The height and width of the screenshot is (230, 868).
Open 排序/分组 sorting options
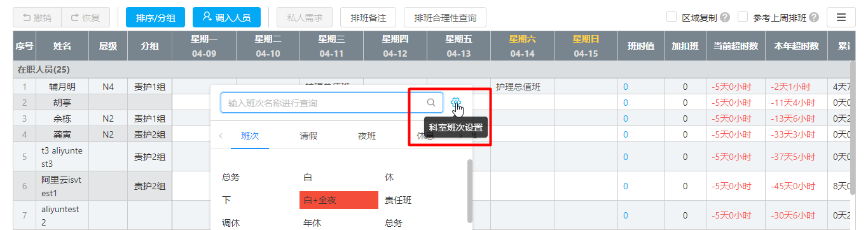tap(156, 17)
